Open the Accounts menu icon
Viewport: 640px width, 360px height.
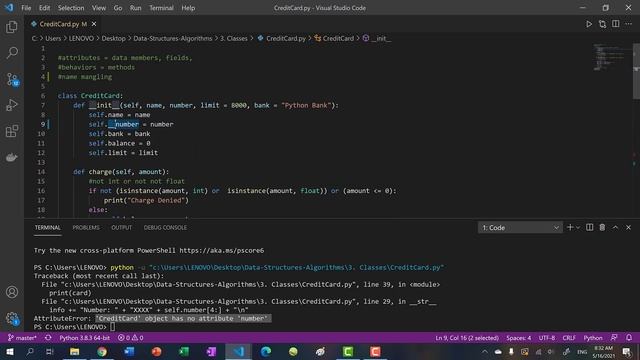12,292
